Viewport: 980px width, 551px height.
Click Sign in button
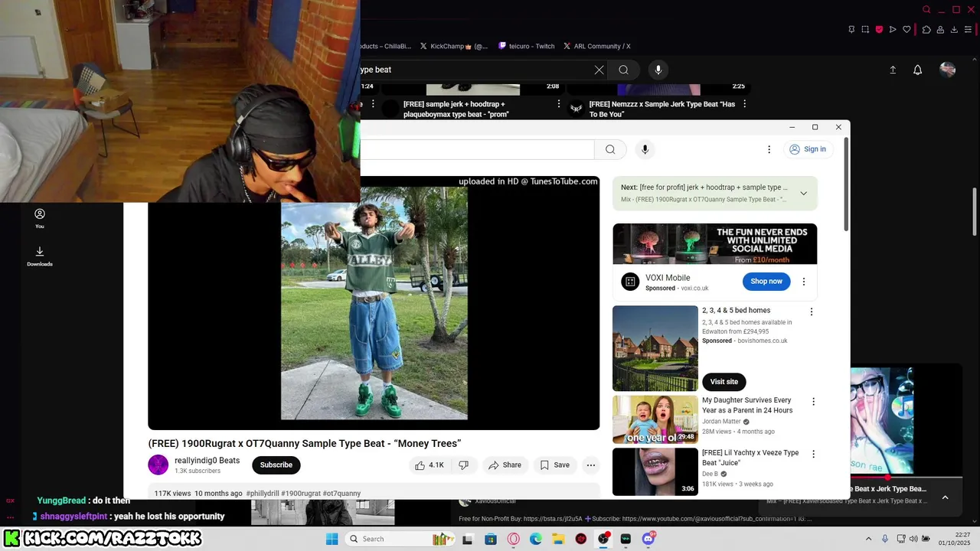click(x=808, y=149)
